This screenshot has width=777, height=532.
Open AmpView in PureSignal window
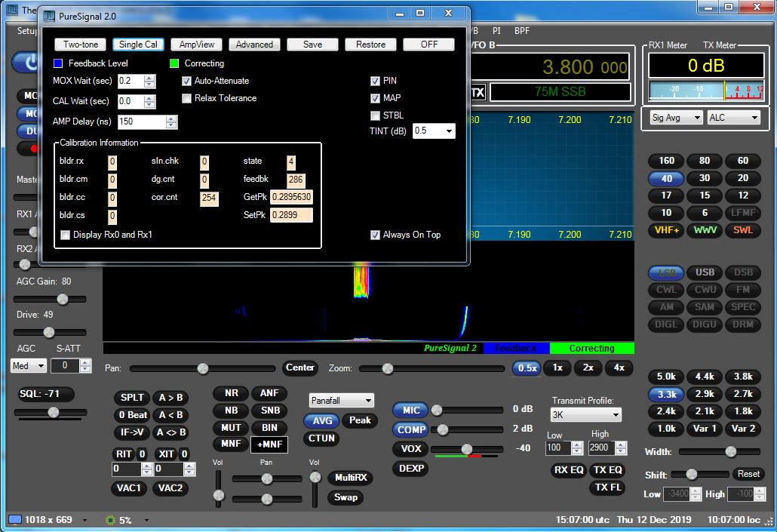tap(196, 45)
